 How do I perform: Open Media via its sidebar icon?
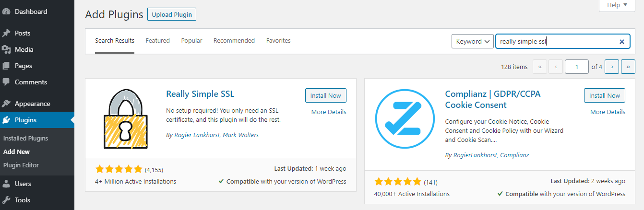pyautogui.click(x=7, y=49)
